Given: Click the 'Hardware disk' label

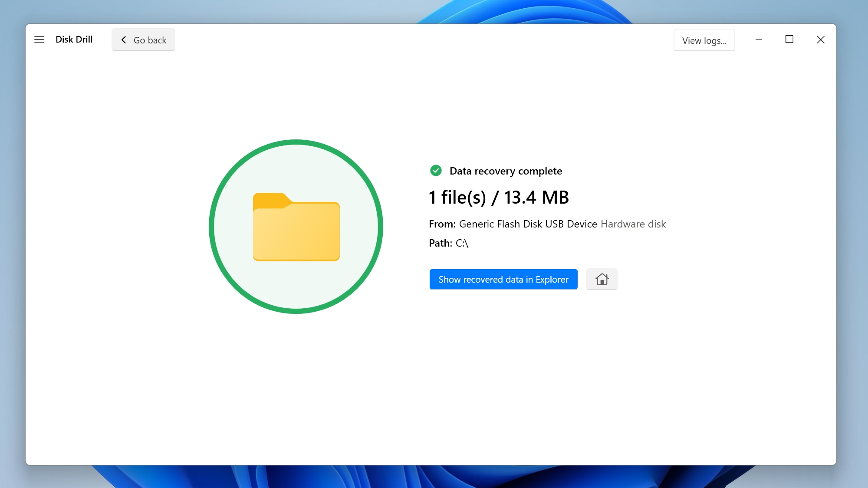Looking at the screenshot, I should [x=633, y=224].
